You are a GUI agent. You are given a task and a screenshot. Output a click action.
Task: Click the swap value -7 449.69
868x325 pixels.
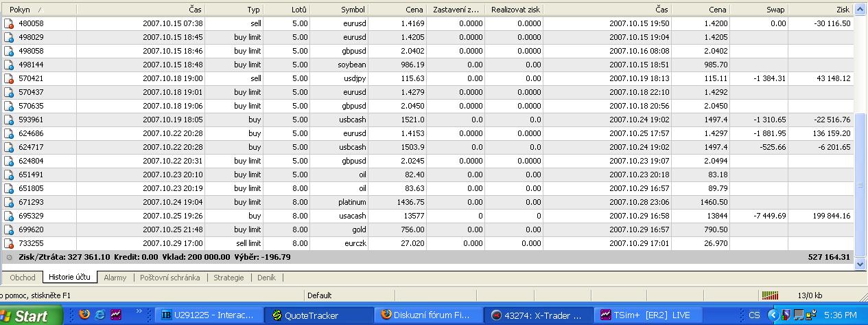tap(770, 216)
